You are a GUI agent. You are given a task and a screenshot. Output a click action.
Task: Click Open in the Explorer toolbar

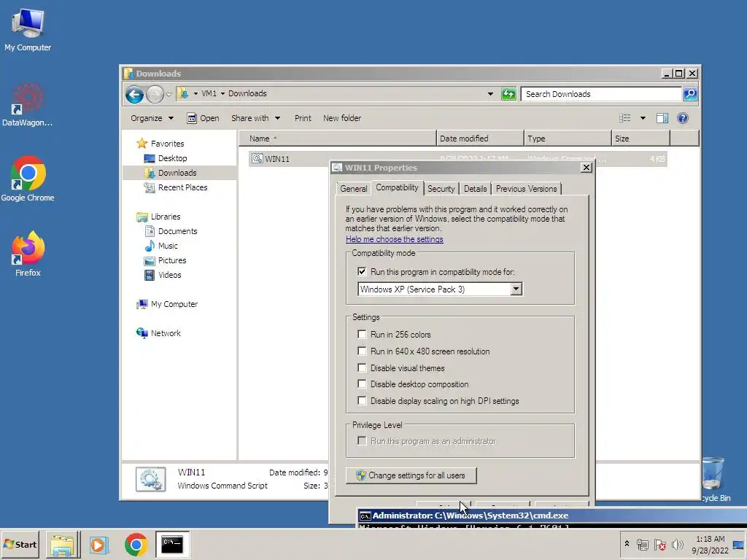coord(204,118)
